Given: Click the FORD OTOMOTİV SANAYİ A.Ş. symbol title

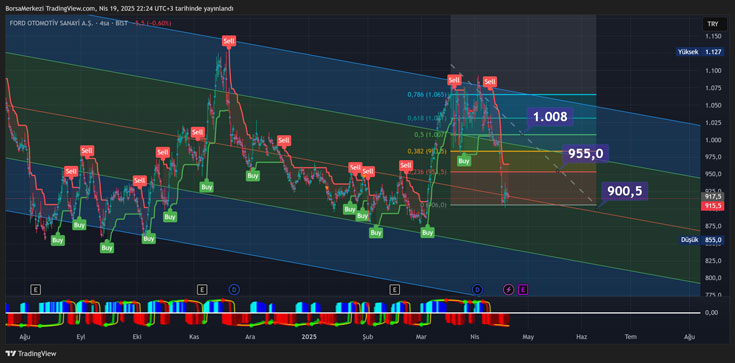Looking at the screenshot, I should point(52,23).
